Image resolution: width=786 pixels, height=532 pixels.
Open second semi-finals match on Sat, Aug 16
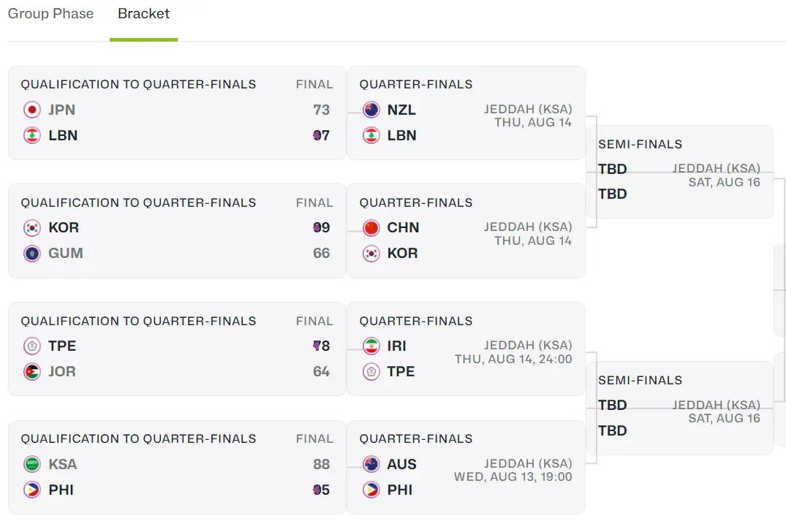(x=680, y=408)
